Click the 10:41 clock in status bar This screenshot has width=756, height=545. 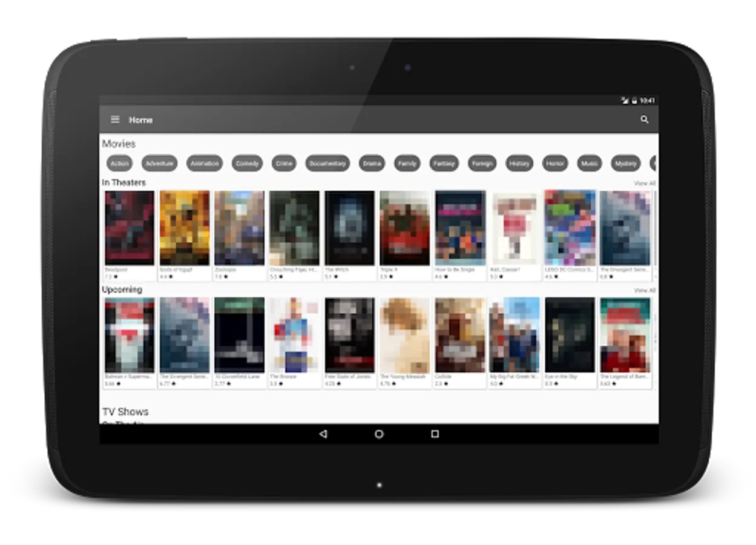[x=648, y=101]
